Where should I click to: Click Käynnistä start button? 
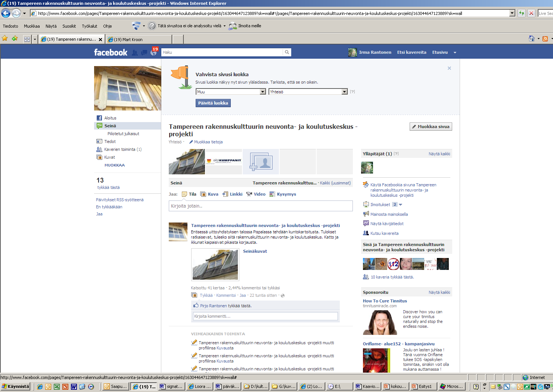coord(15,386)
